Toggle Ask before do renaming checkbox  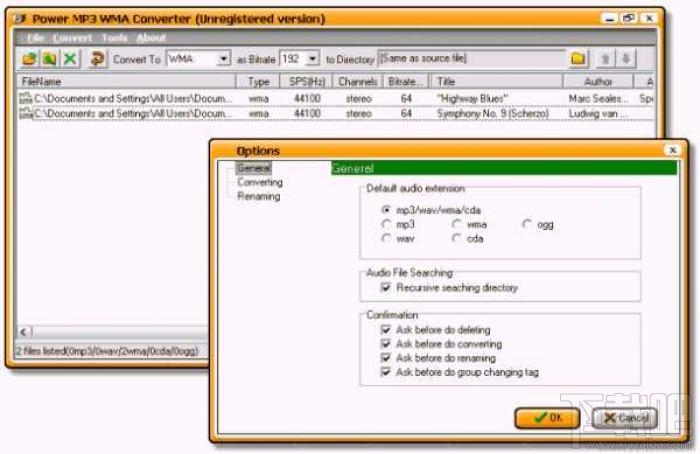pos(386,358)
